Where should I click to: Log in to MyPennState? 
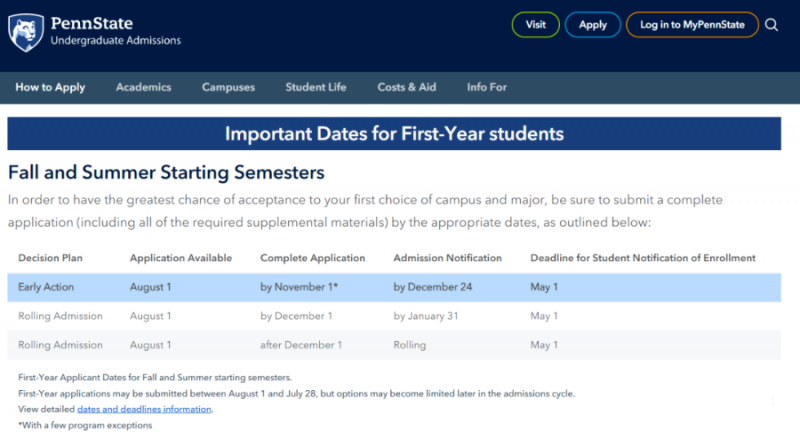pos(692,25)
